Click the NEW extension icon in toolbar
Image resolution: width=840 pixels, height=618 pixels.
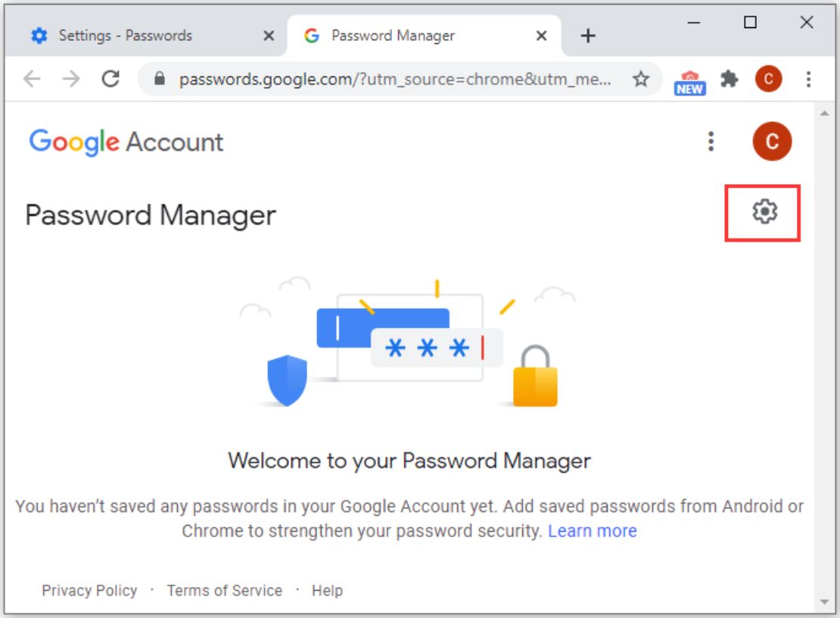point(689,83)
